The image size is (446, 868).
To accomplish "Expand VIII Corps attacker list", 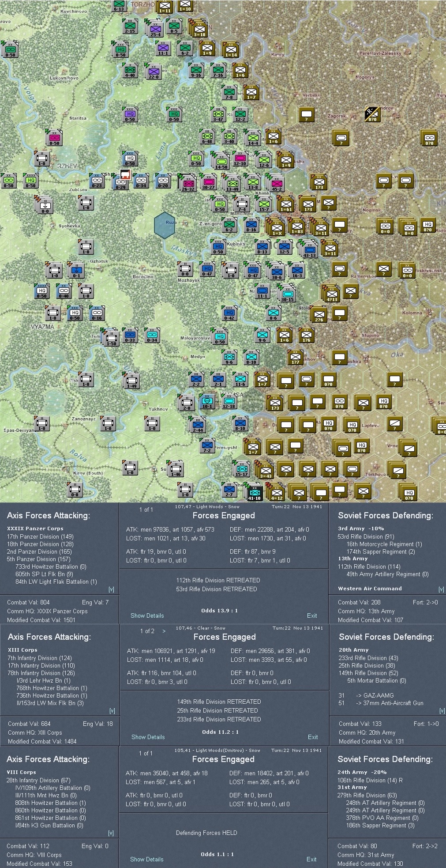I will pyautogui.click(x=111, y=833).
